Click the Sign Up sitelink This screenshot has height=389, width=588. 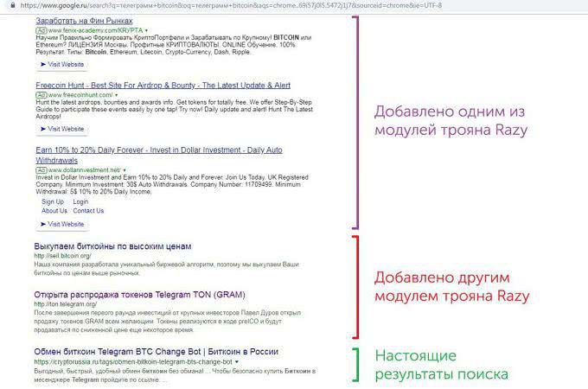[53, 201]
